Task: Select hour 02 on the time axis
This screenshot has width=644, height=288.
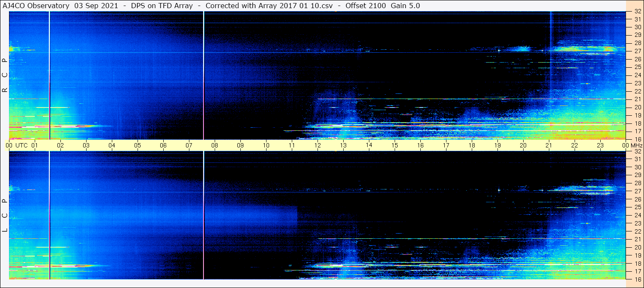Action: pos(60,145)
